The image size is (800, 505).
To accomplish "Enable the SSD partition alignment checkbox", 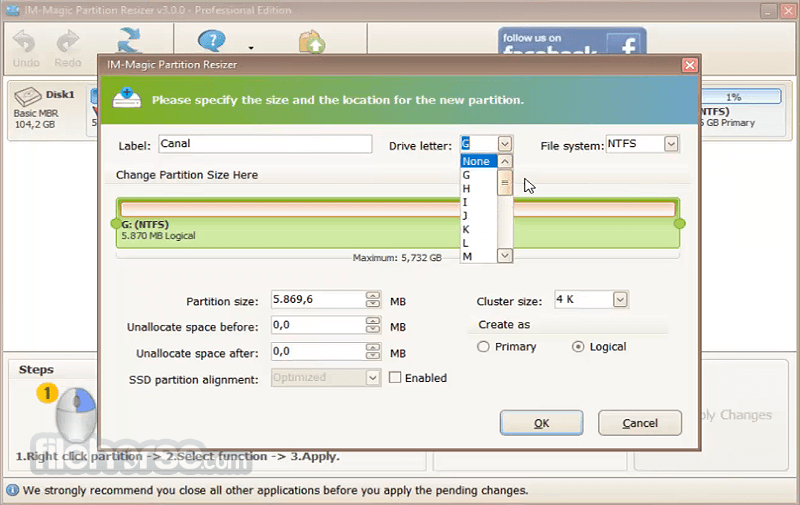I will click(x=395, y=377).
